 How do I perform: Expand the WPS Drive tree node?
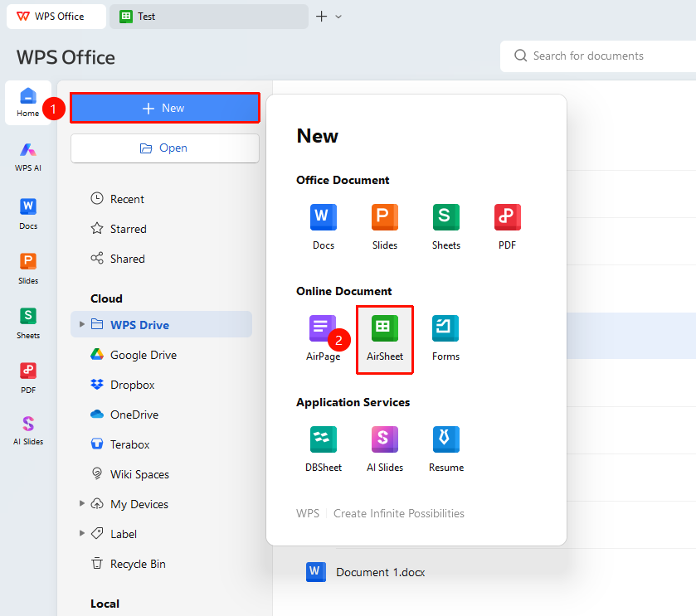coord(81,324)
